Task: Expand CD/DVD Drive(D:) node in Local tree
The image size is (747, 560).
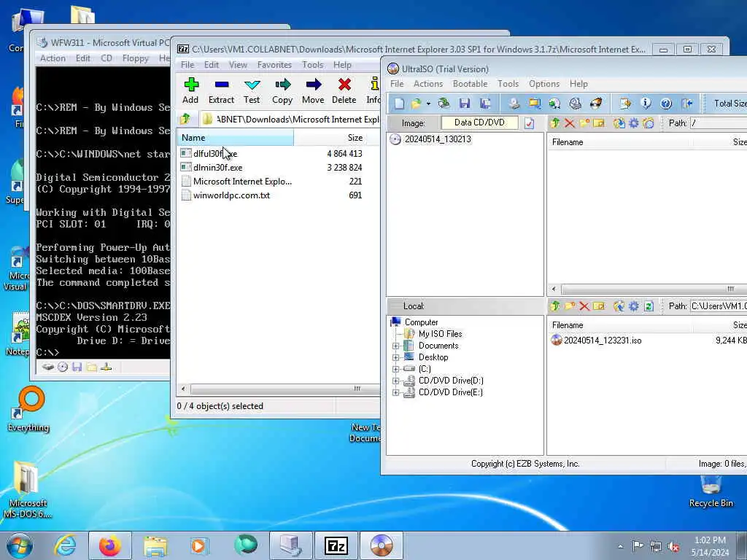Action: click(x=396, y=381)
